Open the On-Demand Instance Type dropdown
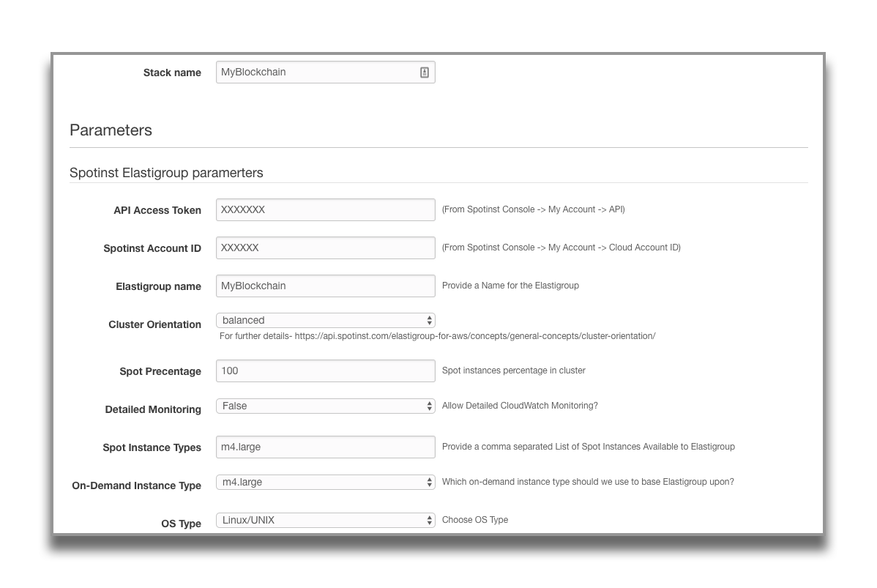The height and width of the screenshot is (588, 877). 325,483
